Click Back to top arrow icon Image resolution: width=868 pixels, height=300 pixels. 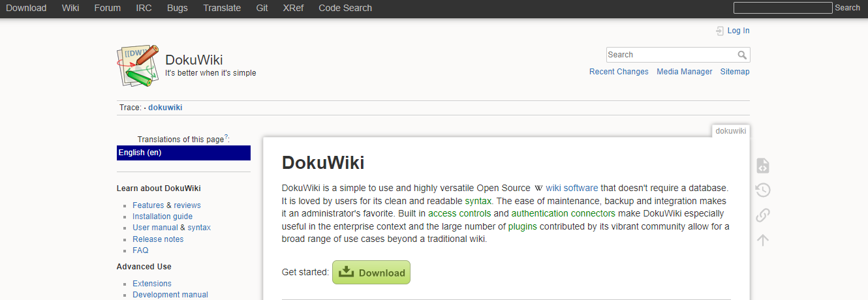[762, 239]
